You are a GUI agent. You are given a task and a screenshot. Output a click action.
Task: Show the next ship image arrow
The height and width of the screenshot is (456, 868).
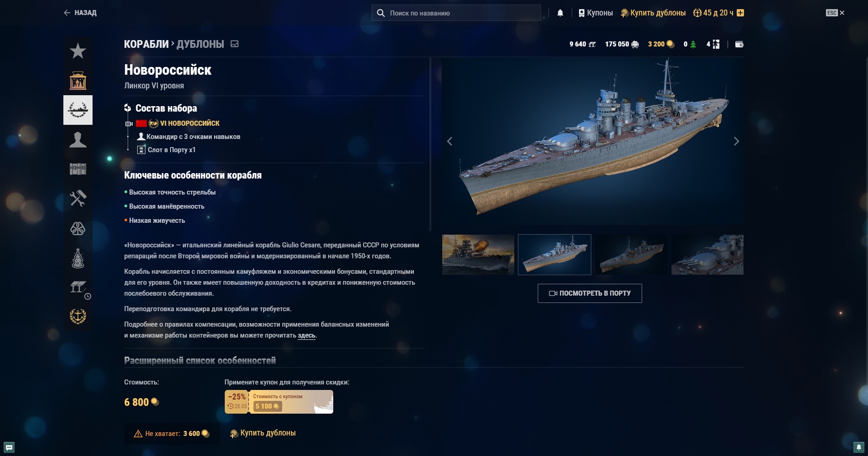[x=736, y=141]
